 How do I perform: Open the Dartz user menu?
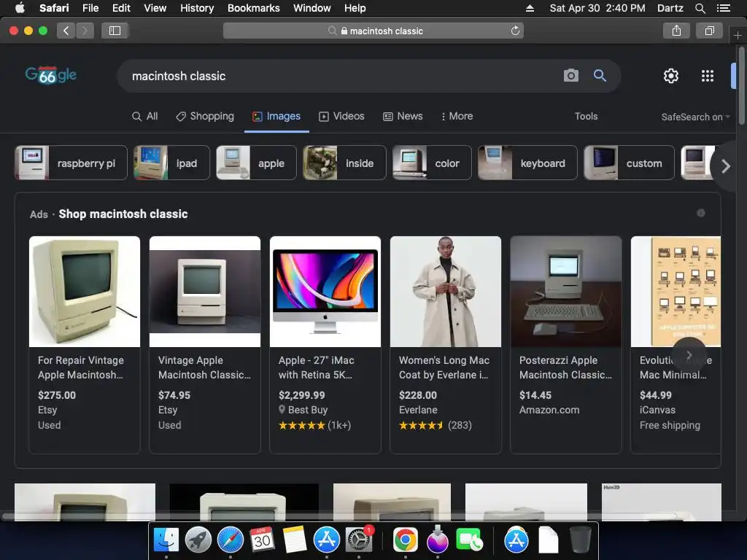coord(670,8)
